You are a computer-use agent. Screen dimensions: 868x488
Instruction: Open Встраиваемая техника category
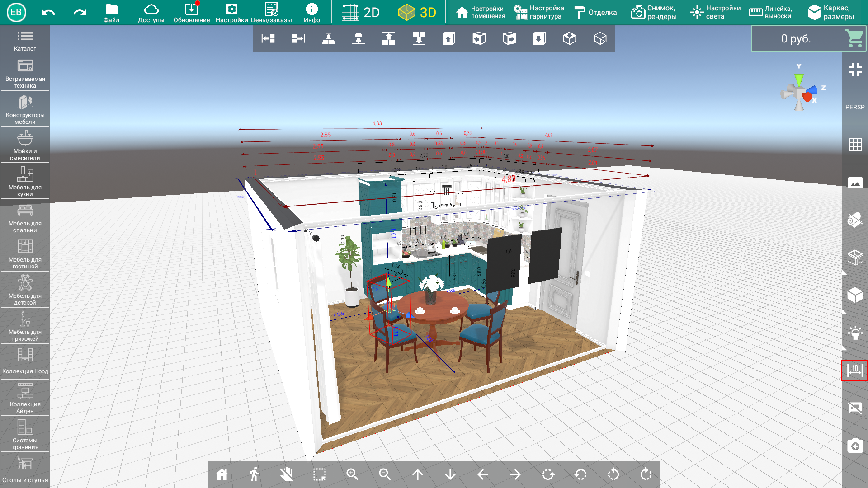click(x=25, y=74)
